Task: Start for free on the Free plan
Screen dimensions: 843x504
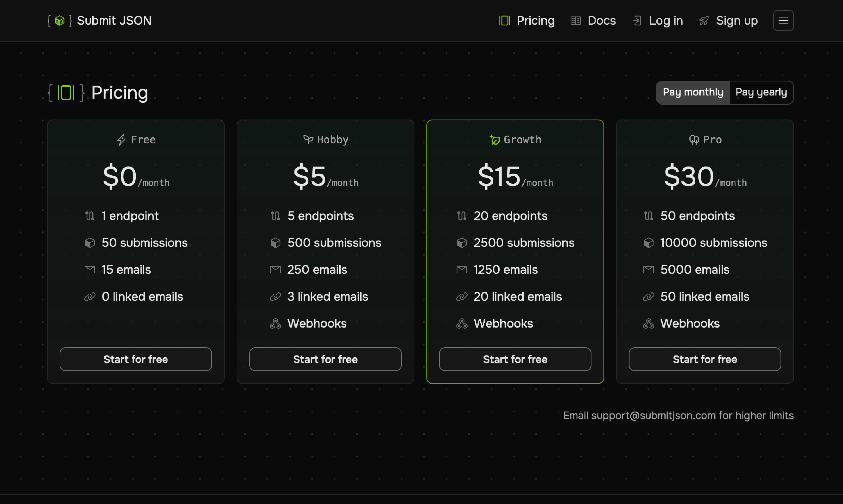Action: [x=136, y=359]
